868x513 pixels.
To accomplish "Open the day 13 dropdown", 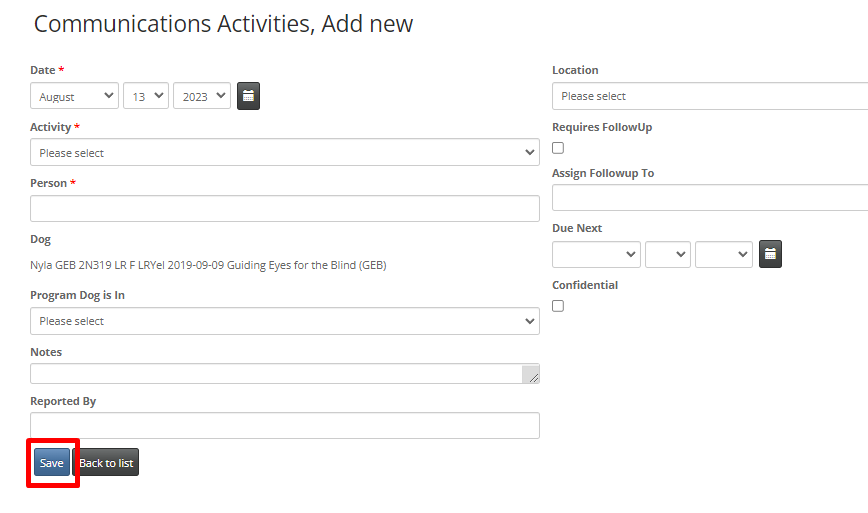I will pyautogui.click(x=146, y=96).
